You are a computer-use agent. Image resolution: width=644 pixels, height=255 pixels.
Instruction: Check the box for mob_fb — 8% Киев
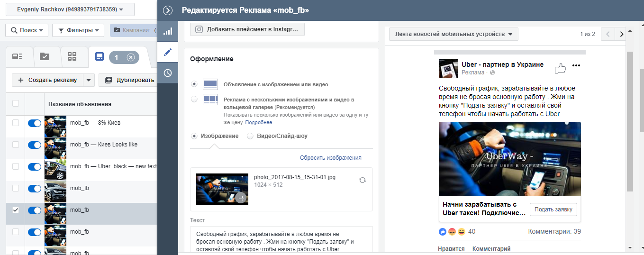[16, 123]
